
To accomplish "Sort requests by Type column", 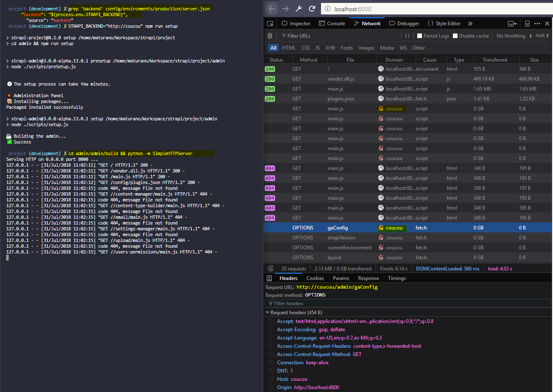I will pos(459,60).
